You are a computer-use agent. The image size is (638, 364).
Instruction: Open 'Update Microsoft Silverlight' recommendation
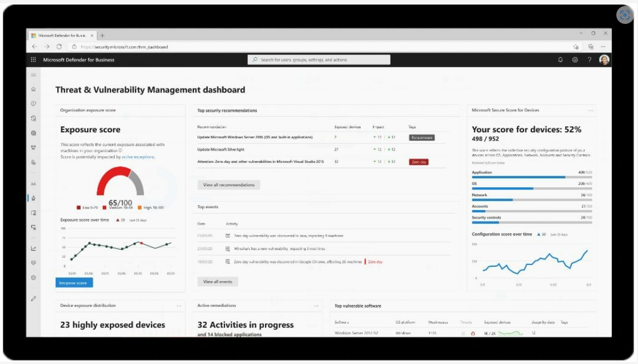pos(221,149)
